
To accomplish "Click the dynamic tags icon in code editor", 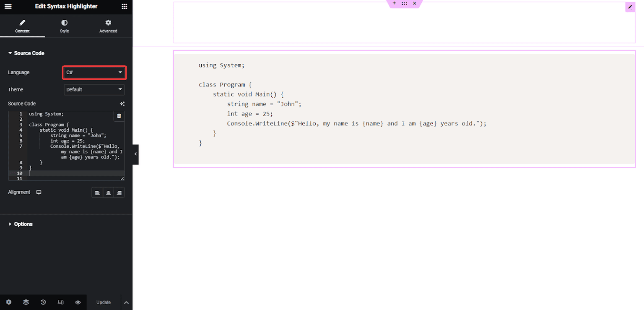I will pos(119,116).
